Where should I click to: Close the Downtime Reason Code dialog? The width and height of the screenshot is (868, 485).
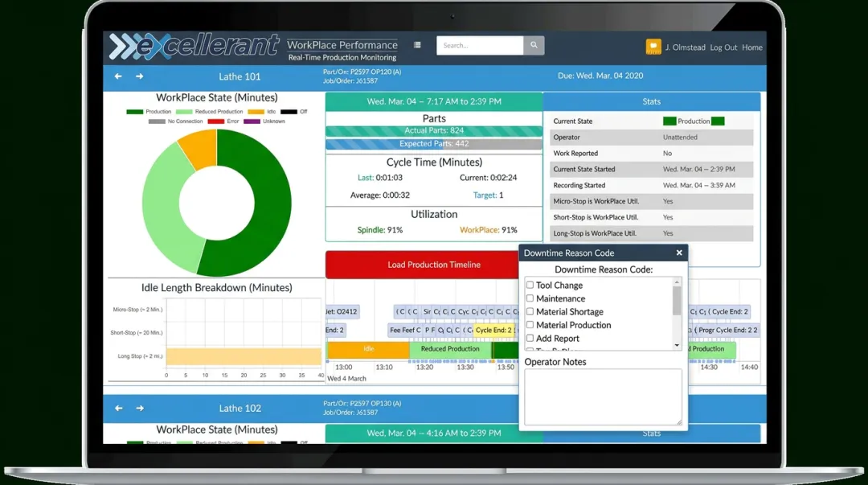point(679,253)
